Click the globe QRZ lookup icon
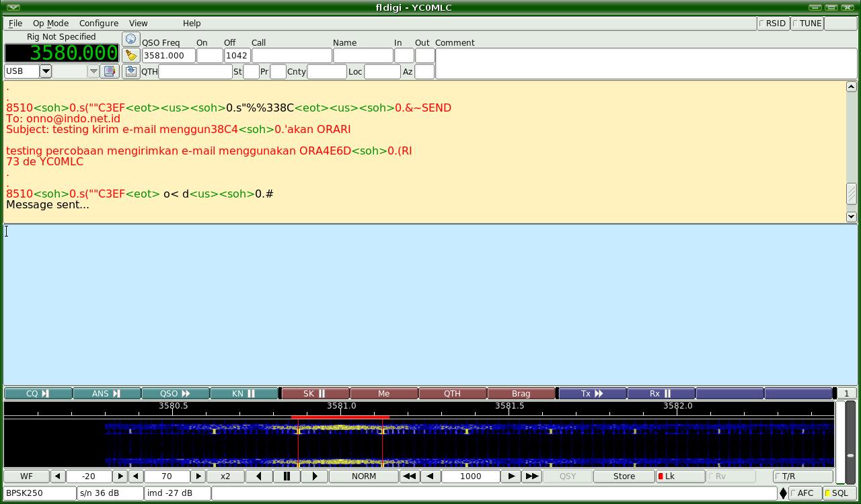Image resolution: width=861 pixels, height=504 pixels. pos(130,39)
